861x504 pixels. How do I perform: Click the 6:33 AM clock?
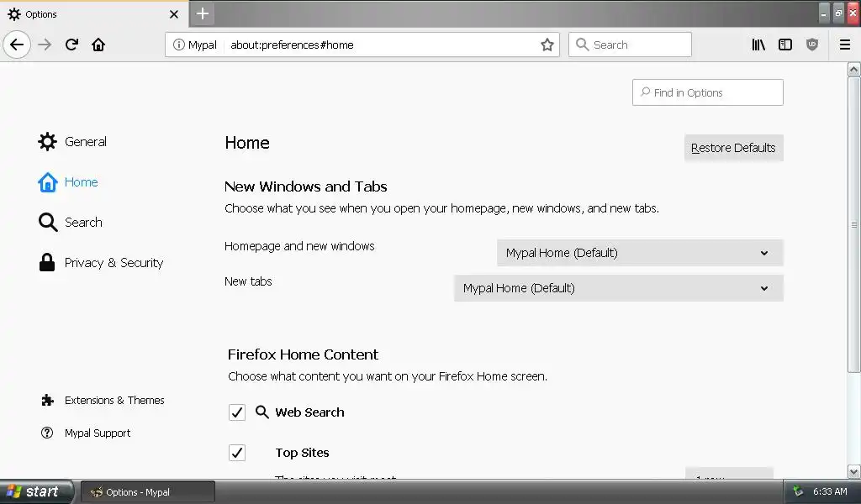(x=830, y=491)
